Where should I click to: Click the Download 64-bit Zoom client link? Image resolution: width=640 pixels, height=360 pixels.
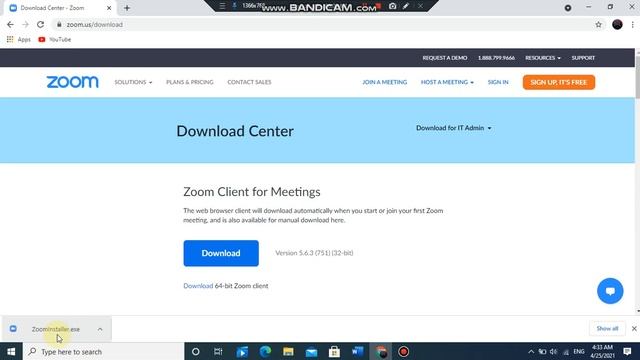(198, 286)
